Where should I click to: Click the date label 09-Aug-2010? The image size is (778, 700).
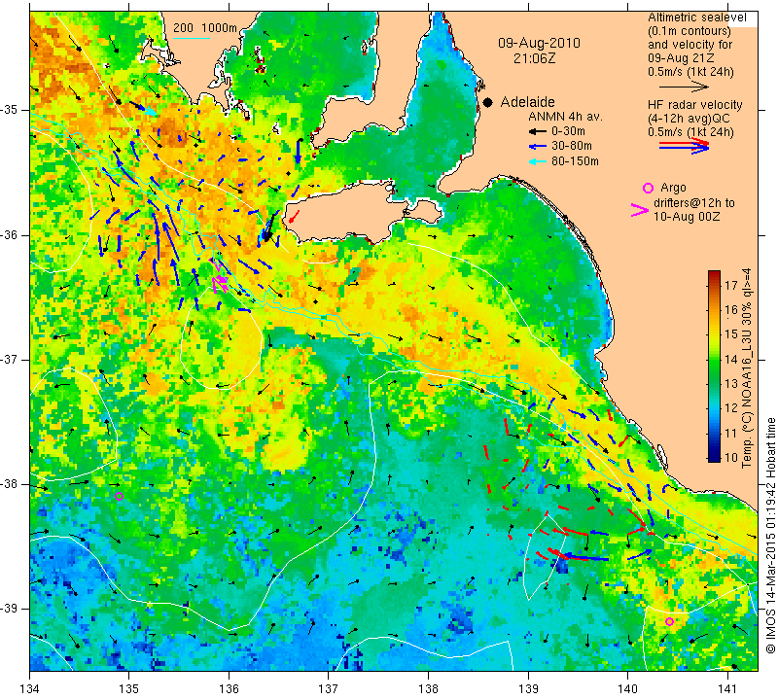[x=539, y=43]
